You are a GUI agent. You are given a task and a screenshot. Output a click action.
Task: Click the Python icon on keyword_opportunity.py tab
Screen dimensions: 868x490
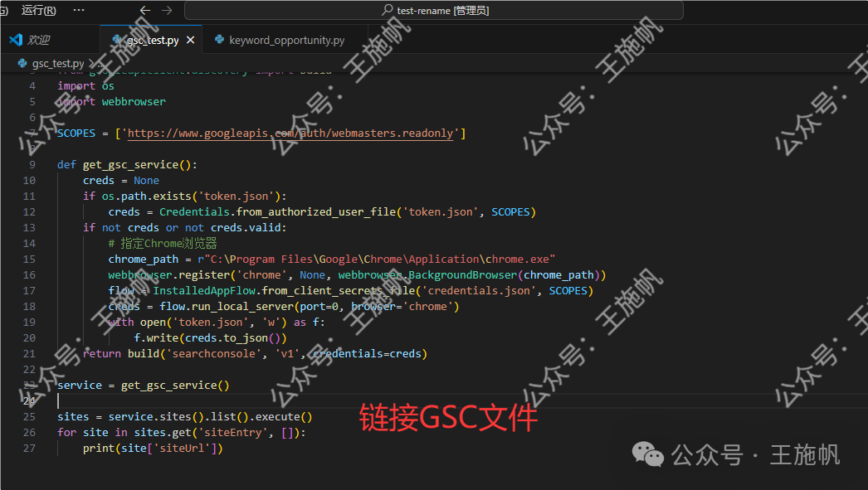tap(219, 39)
